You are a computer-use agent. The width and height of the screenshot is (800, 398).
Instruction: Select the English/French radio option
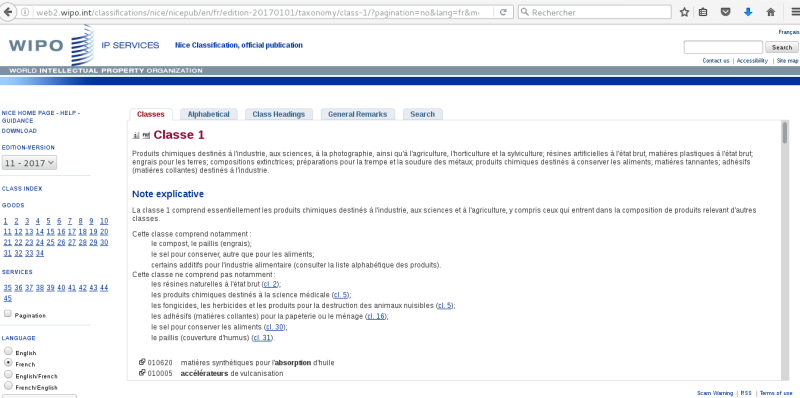pos(8,374)
